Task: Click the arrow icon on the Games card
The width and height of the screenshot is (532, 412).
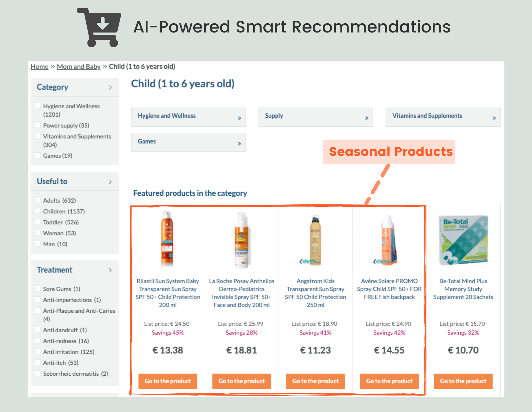Action: click(x=239, y=143)
